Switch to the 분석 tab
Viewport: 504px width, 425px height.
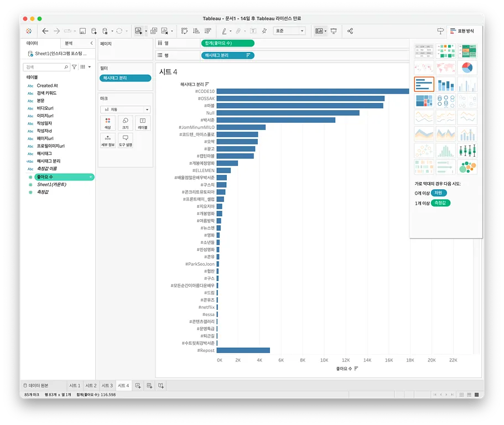(x=69, y=43)
